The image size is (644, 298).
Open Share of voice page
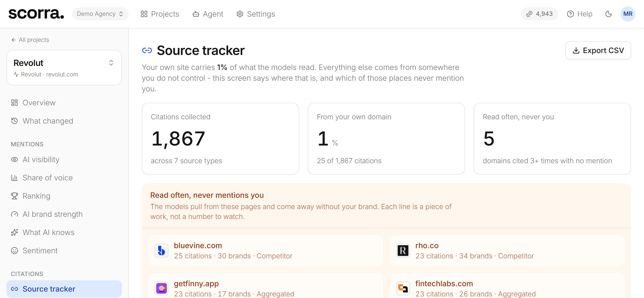click(64, 178)
